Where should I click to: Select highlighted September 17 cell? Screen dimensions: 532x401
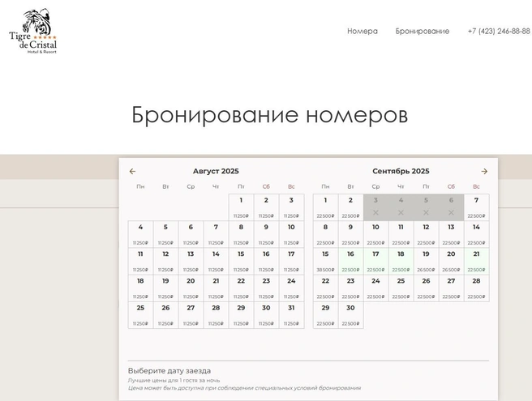[376, 262]
